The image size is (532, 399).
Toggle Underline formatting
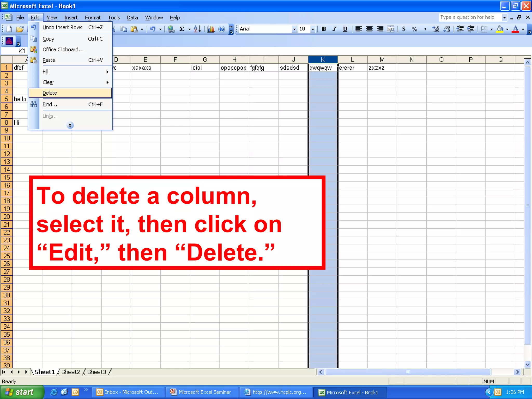tap(345, 29)
